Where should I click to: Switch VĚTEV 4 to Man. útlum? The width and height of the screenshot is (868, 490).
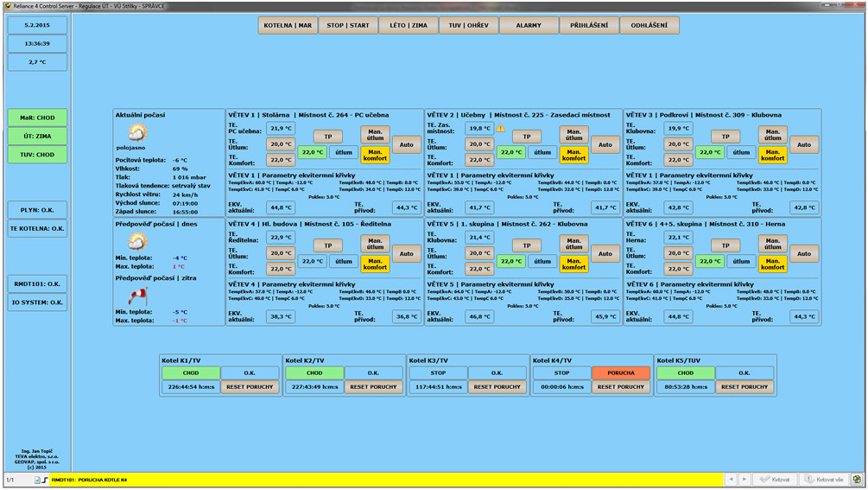[x=375, y=244]
